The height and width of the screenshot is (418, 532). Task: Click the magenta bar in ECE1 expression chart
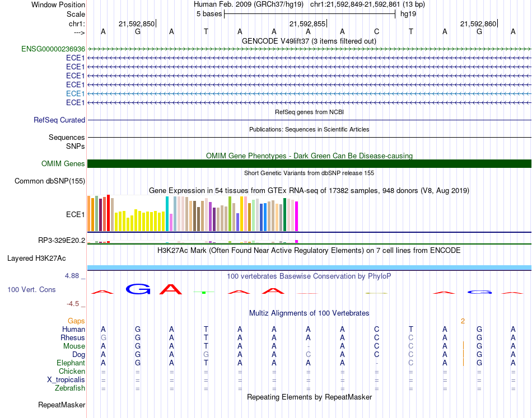point(297,217)
